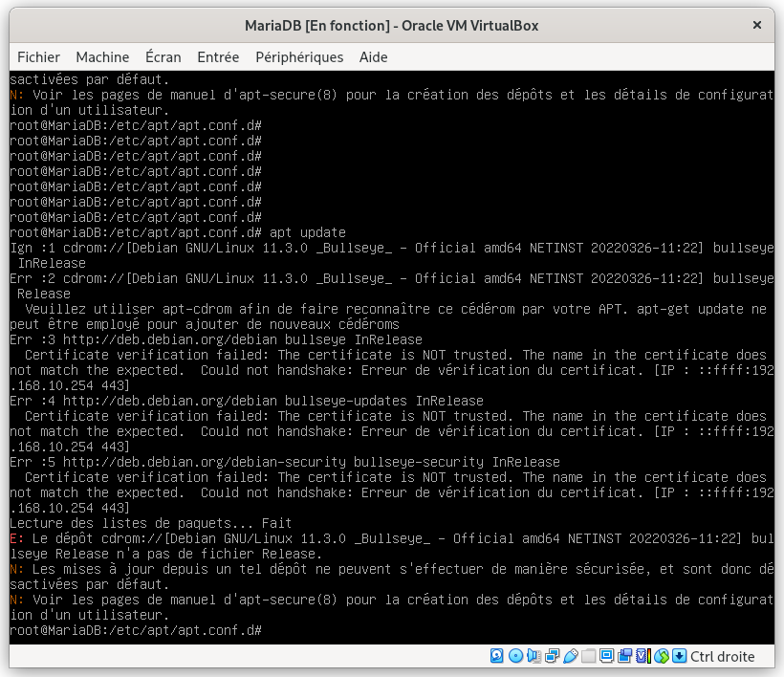Viewport: 784px width, 677px height.
Task: Open the Entrée menu
Action: click(x=218, y=57)
